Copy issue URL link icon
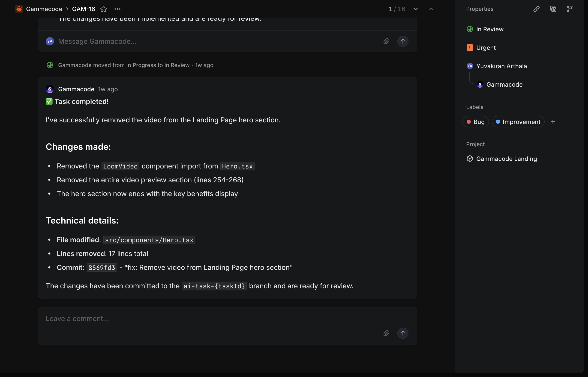The image size is (588, 377). click(x=537, y=9)
